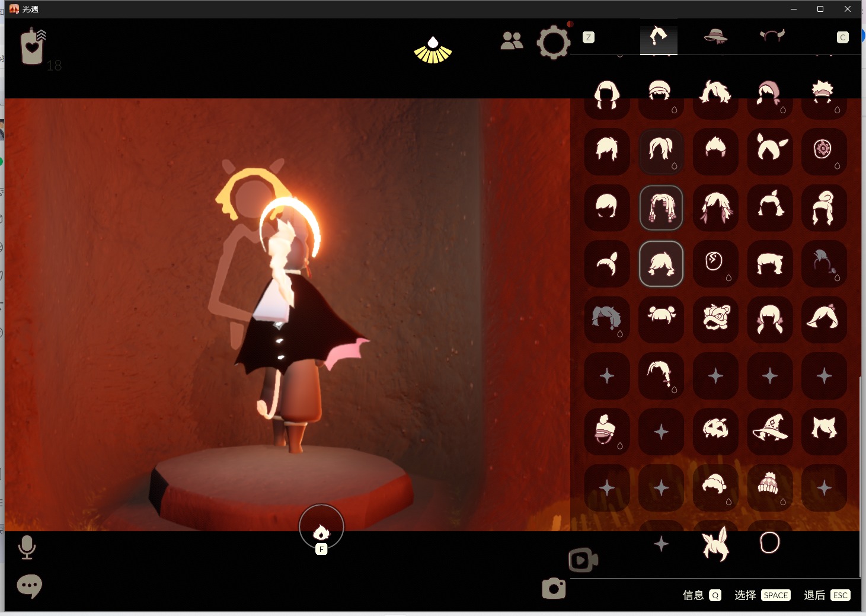Select the hair with white headband cap

click(661, 94)
